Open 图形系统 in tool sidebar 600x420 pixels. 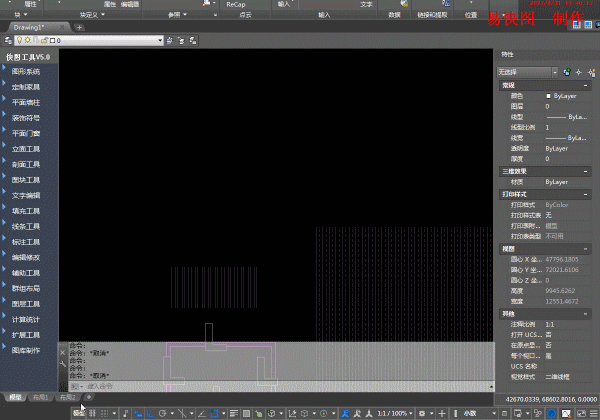coord(26,72)
